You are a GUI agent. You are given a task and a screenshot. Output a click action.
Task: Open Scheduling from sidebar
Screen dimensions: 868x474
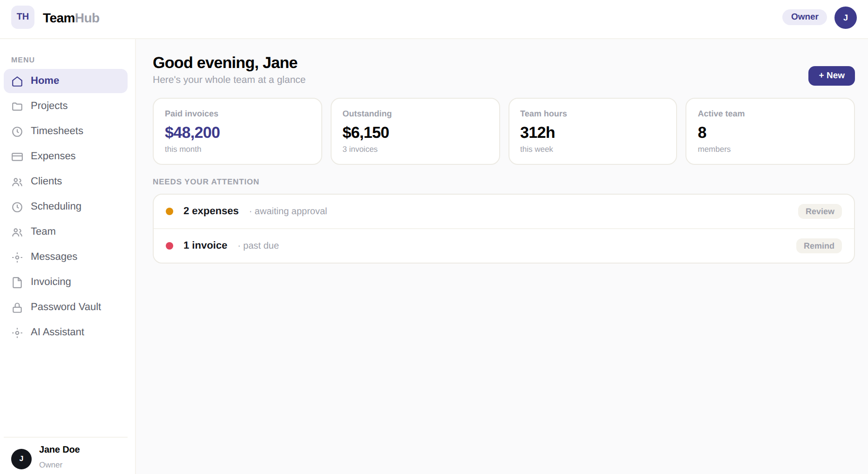pyautogui.click(x=66, y=207)
